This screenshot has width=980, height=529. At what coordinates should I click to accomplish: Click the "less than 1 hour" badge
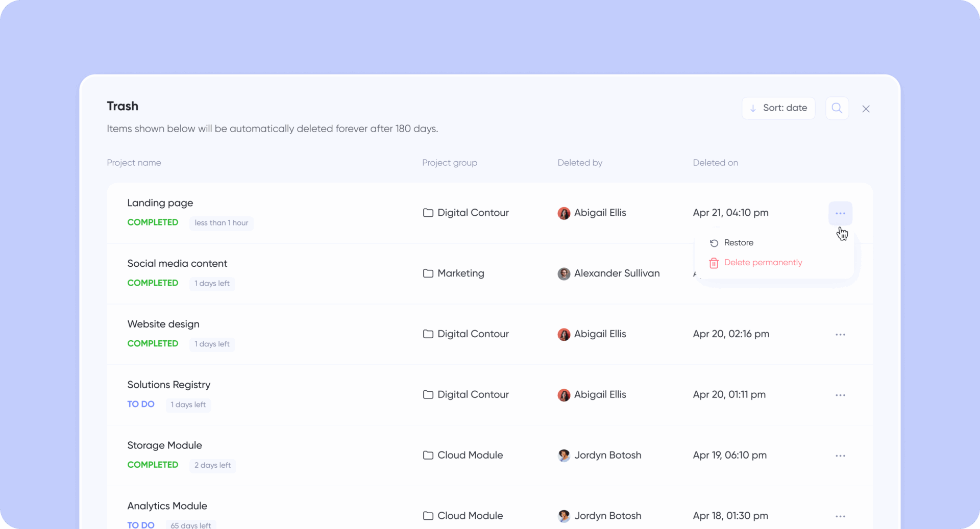tap(221, 223)
